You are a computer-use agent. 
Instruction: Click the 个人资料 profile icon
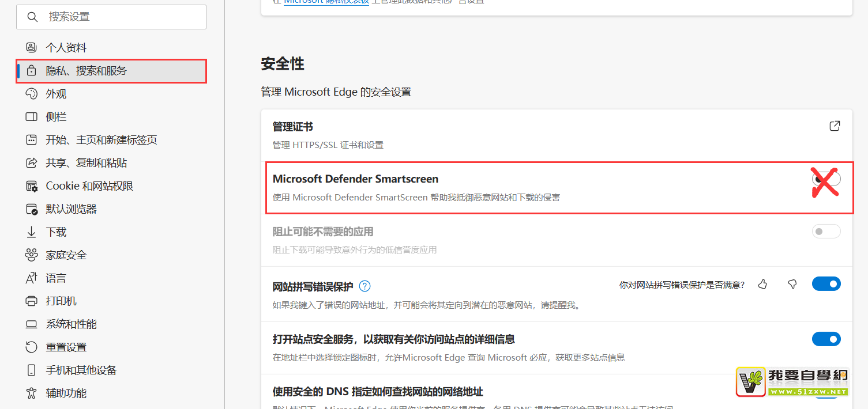[x=32, y=48]
